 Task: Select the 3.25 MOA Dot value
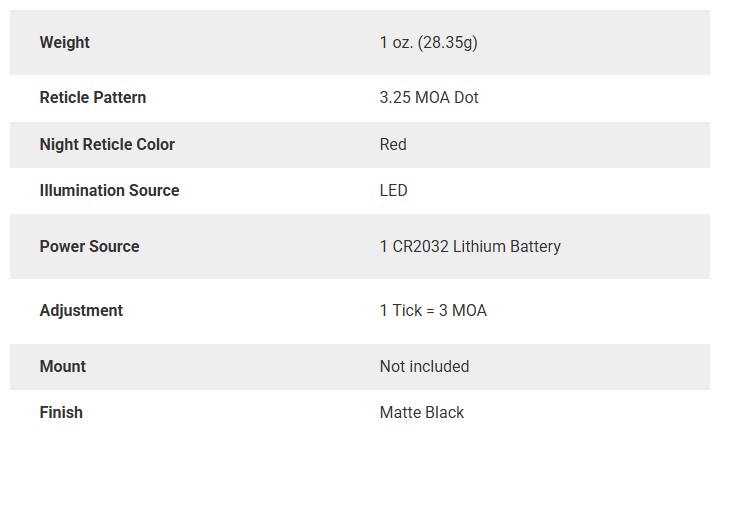point(429,97)
